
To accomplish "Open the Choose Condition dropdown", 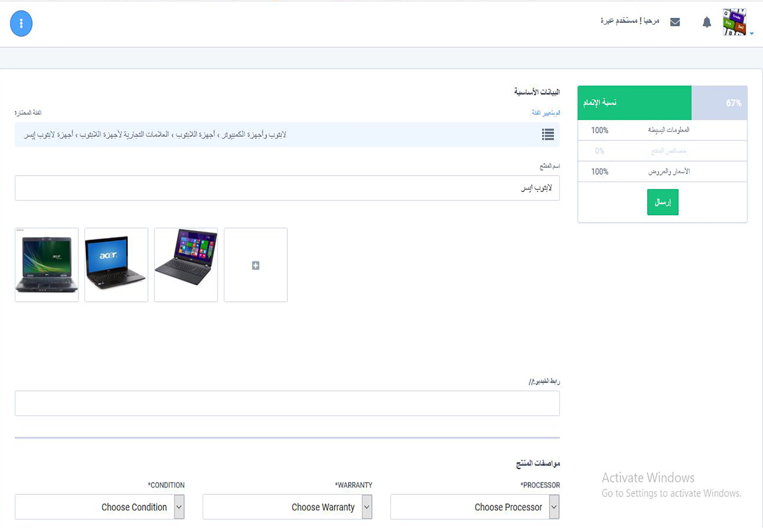I will 100,507.
